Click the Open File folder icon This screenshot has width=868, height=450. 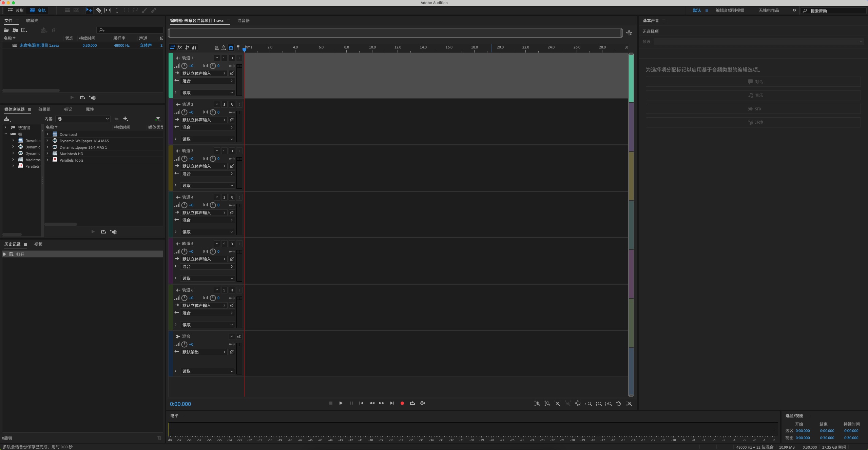6,30
